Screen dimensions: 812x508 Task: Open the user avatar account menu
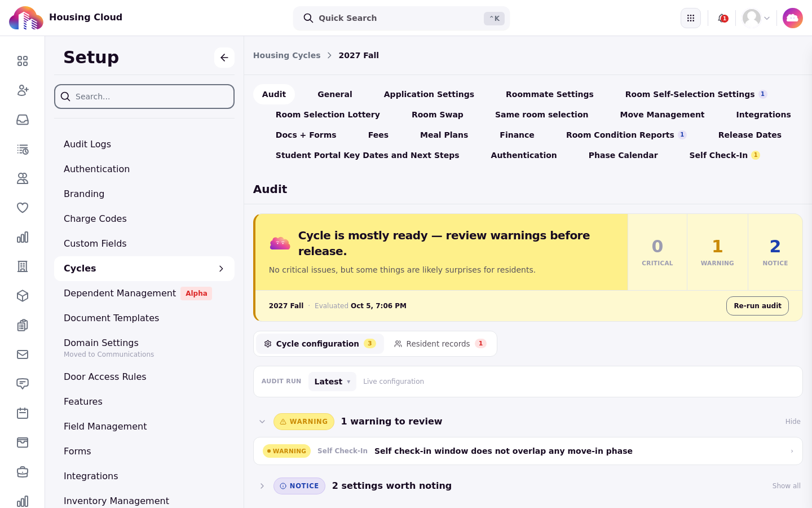(x=756, y=18)
